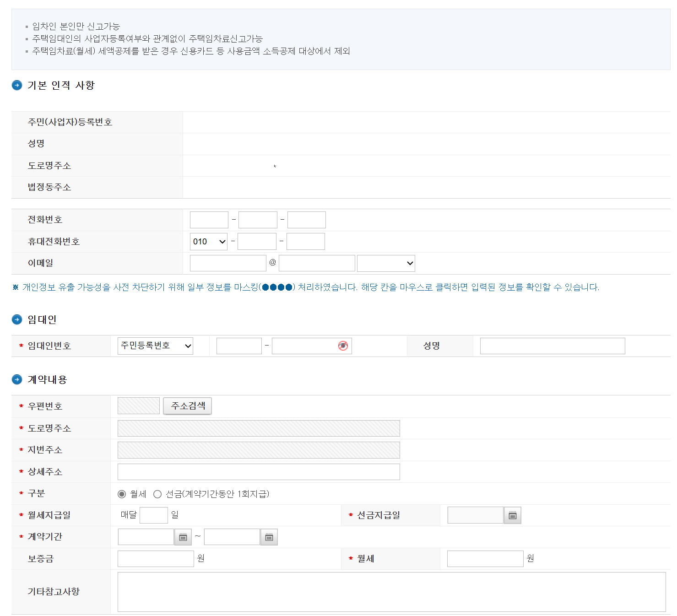Open the 010 mobile prefix dropdown
This screenshot has height=616, width=677.
[208, 241]
